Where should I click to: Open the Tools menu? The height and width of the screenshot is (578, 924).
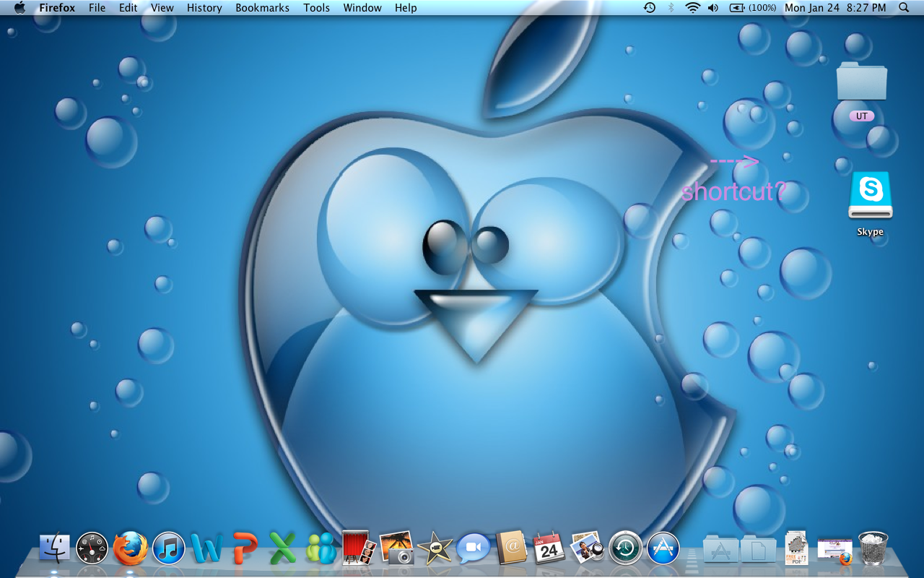(x=316, y=8)
